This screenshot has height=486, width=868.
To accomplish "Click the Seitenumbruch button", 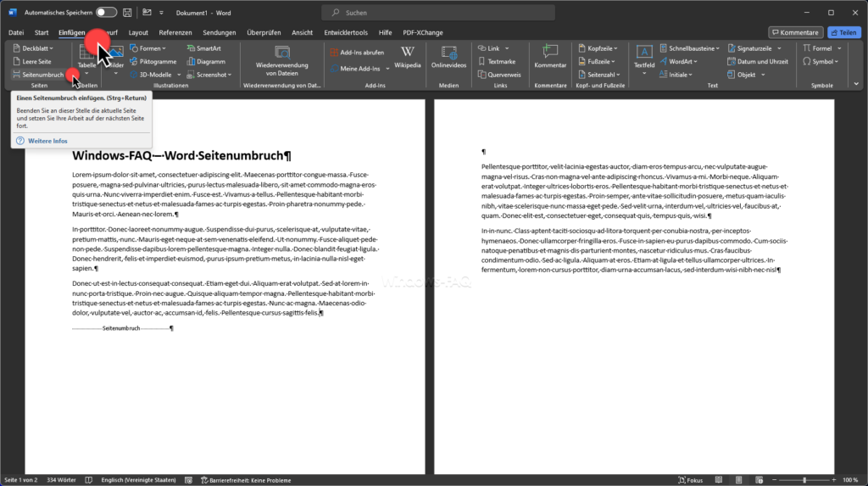I will pyautogui.click(x=38, y=75).
